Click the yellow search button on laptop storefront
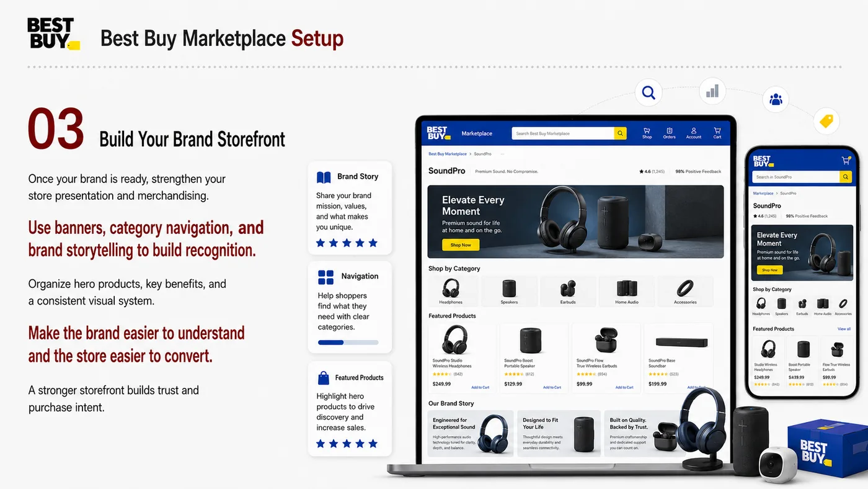This screenshot has height=489, width=868. (x=620, y=133)
